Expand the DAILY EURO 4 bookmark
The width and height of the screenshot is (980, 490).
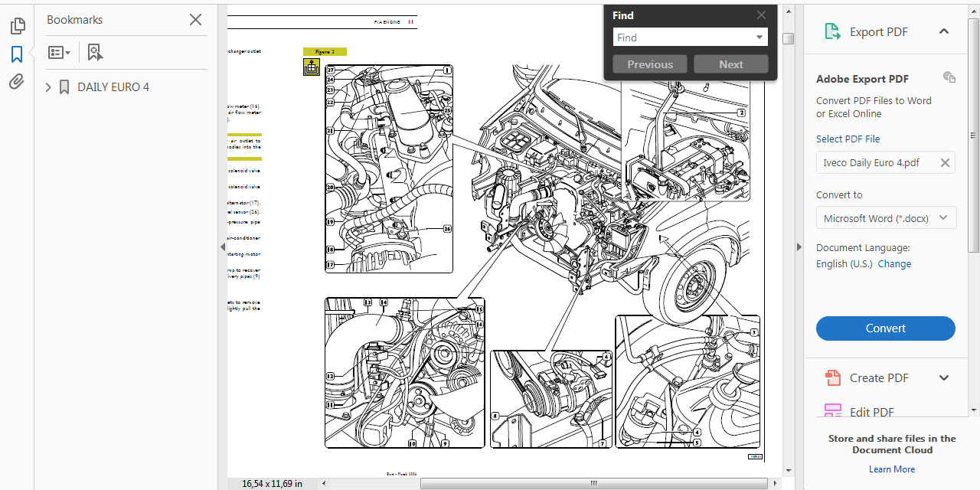pyautogui.click(x=47, y=87)
